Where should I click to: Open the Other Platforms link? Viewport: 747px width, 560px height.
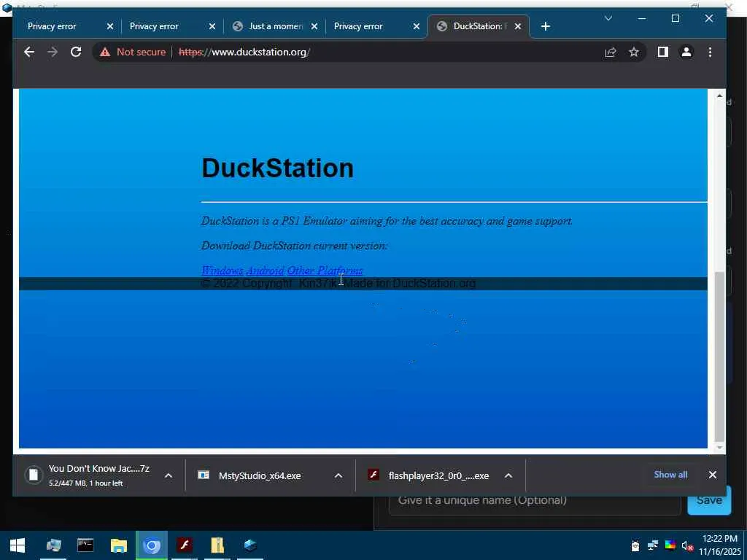click(x=325, y=271)
